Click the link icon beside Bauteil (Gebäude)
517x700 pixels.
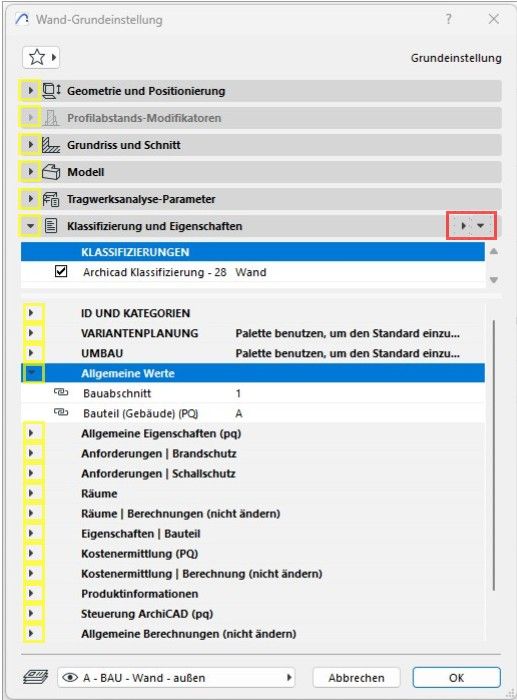pyautogui.click(x=61, y=412)
